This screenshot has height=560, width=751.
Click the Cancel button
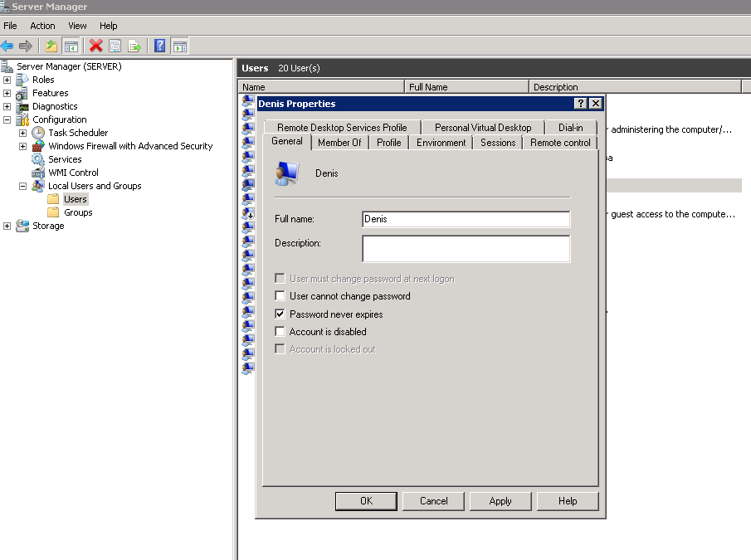click(433, 501)
